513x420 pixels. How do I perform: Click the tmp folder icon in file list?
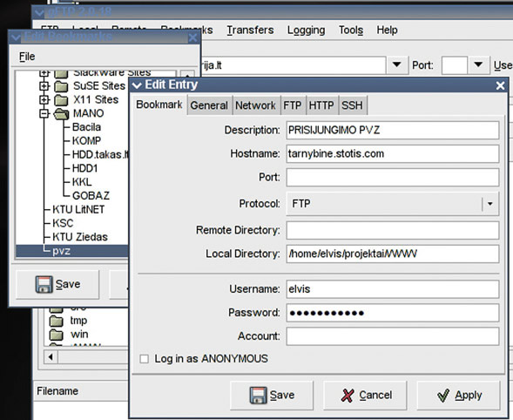(57, 321)
